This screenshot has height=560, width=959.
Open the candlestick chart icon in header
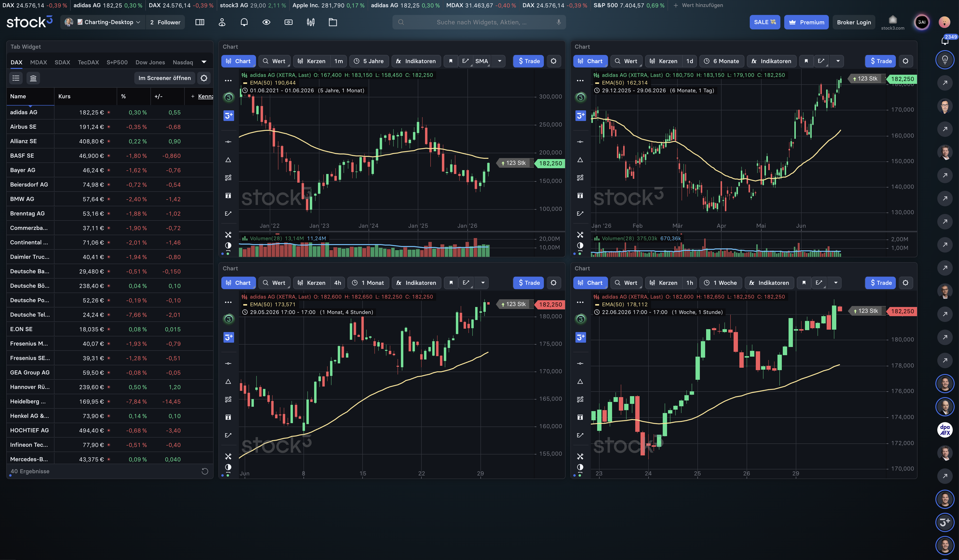pos(311,22)
